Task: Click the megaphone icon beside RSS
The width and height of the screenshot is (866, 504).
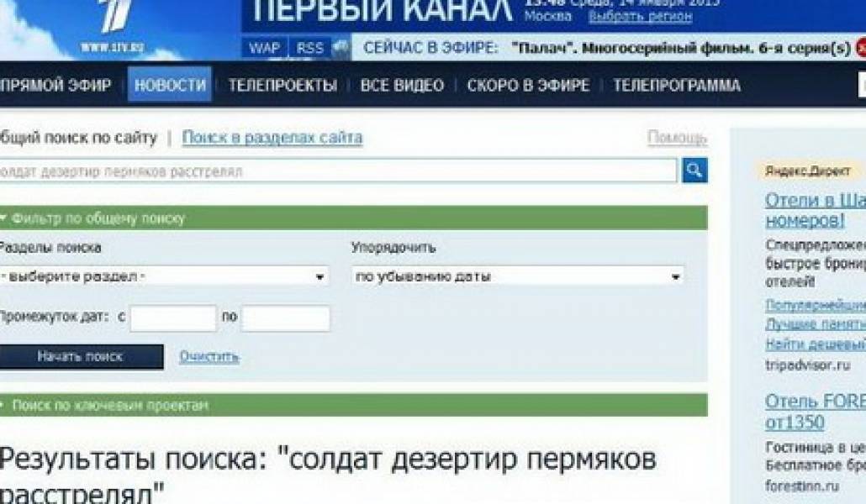Action: [341, 48]
